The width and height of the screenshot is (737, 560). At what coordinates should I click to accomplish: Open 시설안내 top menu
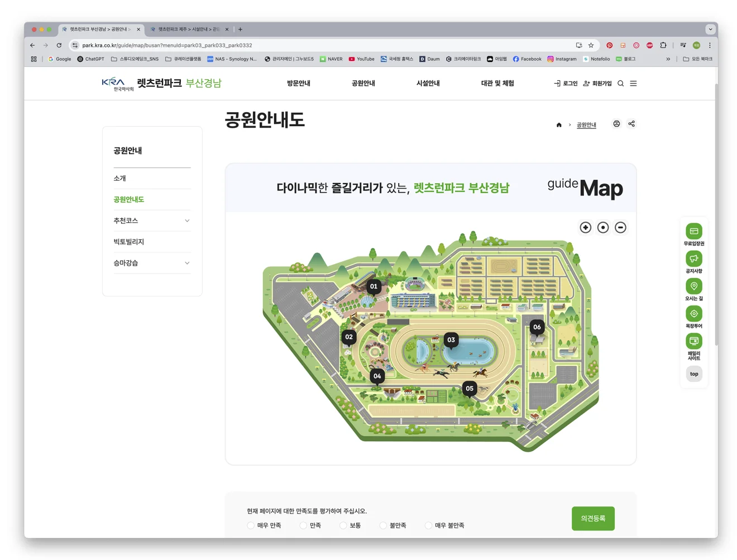click(x=428, y=83)
